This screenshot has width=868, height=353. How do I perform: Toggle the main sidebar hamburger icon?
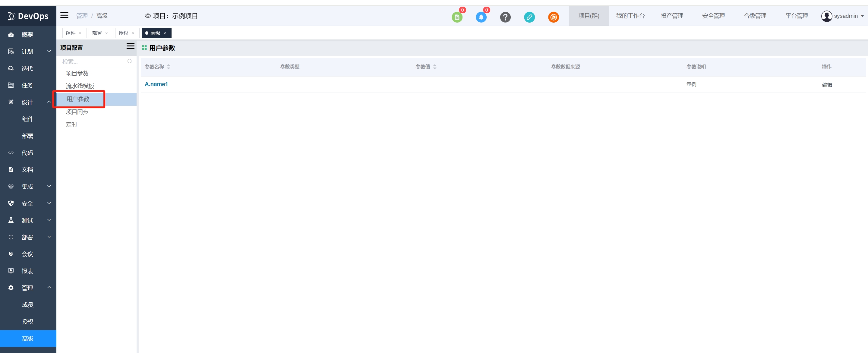click(x=64, y=15)
